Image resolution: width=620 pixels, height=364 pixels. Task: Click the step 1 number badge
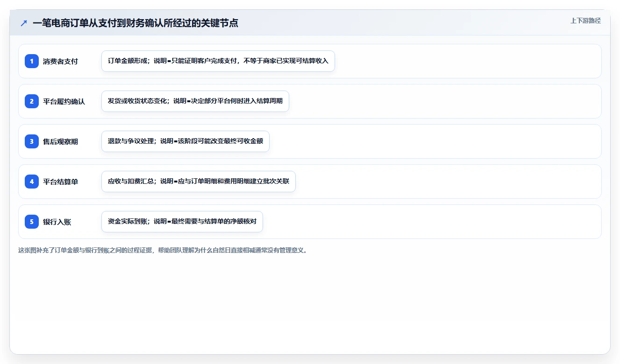[32, 61]
